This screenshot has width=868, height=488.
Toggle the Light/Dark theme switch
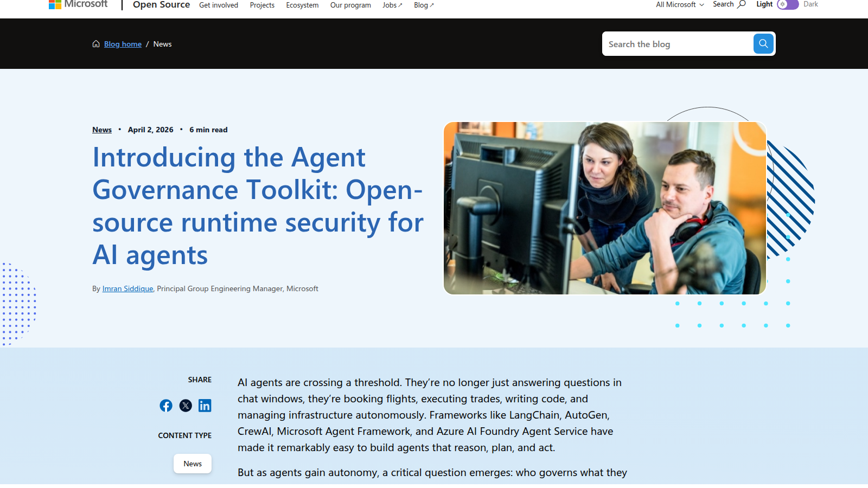[788, 4]
